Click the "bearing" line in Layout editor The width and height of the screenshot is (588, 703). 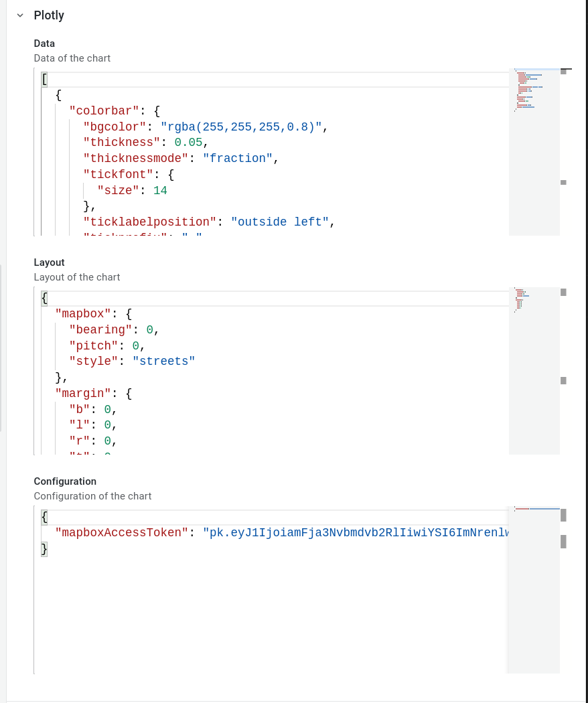[114, 329]
